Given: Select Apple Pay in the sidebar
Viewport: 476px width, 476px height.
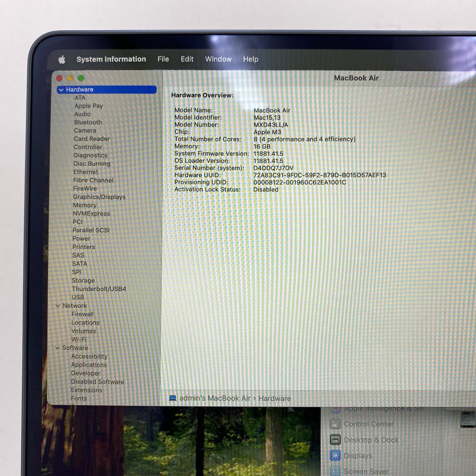Looking at the screenshot, I should point(89,106).
